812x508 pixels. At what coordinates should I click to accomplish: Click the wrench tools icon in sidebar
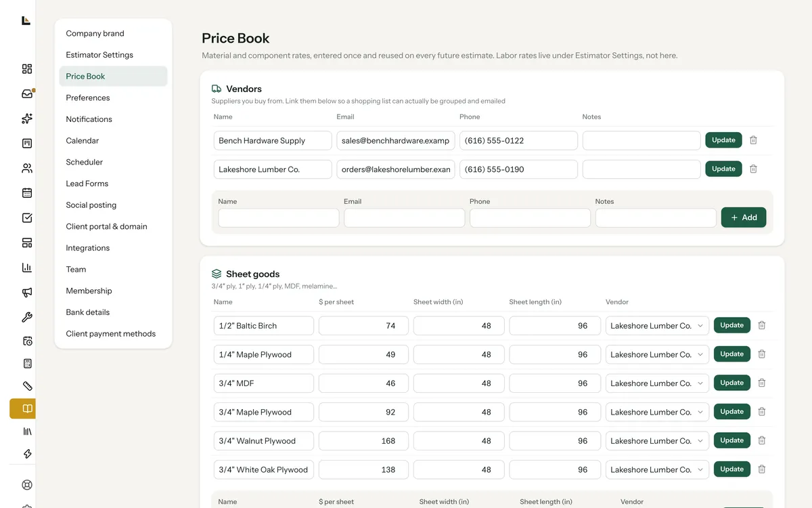tap(27, 317)
